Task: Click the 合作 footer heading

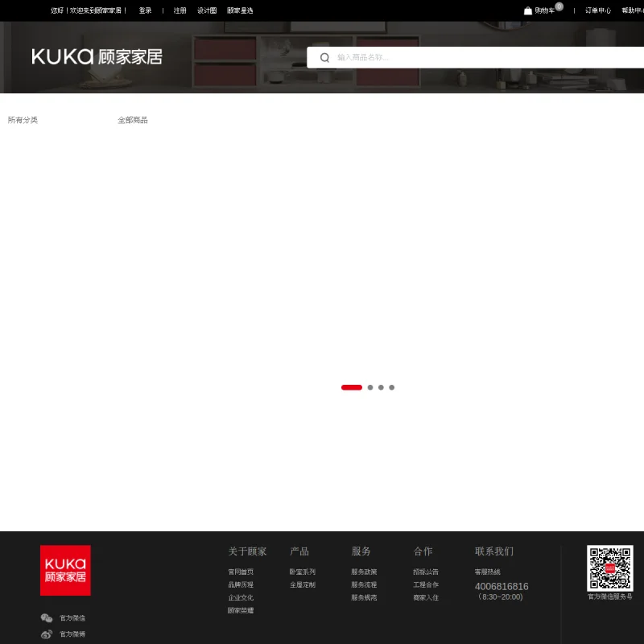Action: coord(423,551)
